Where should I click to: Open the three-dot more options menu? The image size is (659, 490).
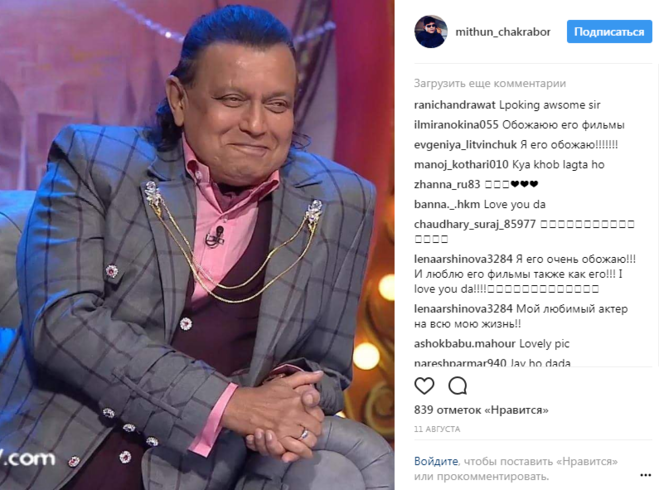pos(645,475)
